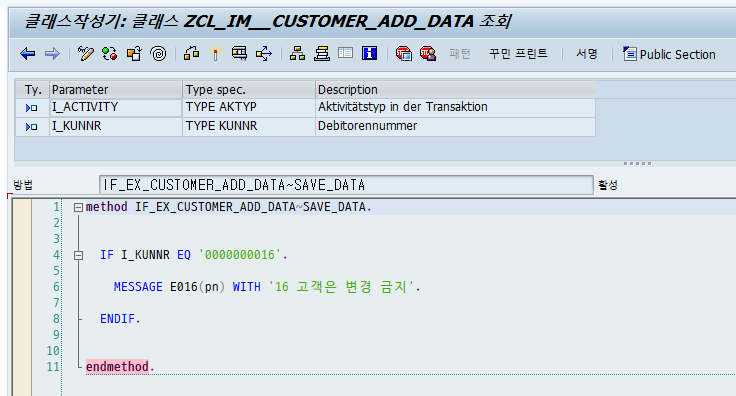Click the Parameter column header

point(116,90)
